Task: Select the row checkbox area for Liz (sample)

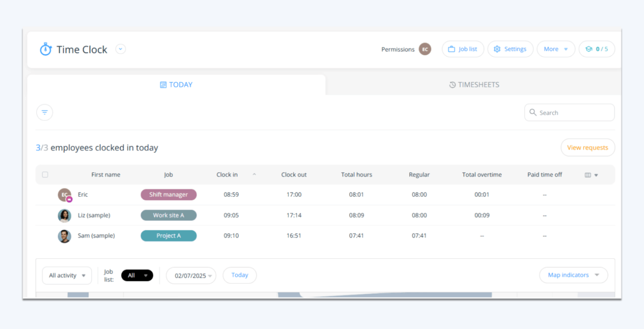Action: pyautogui.click(x=45, y=215)
